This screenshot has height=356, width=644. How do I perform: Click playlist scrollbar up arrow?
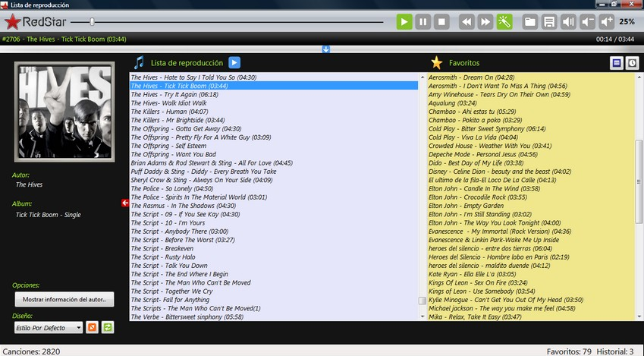[x=423, y=77]
